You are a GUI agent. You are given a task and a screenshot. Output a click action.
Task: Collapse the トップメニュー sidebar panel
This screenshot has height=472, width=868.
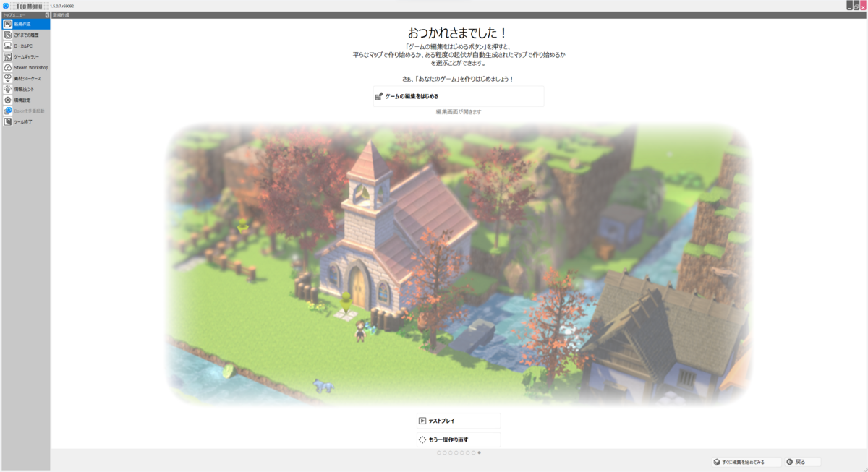coord(46,13)
